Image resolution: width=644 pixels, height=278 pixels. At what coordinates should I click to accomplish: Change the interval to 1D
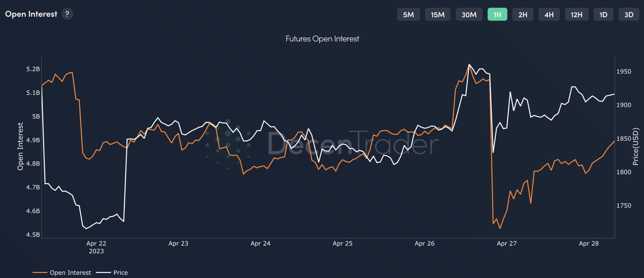tap(603, 15)
